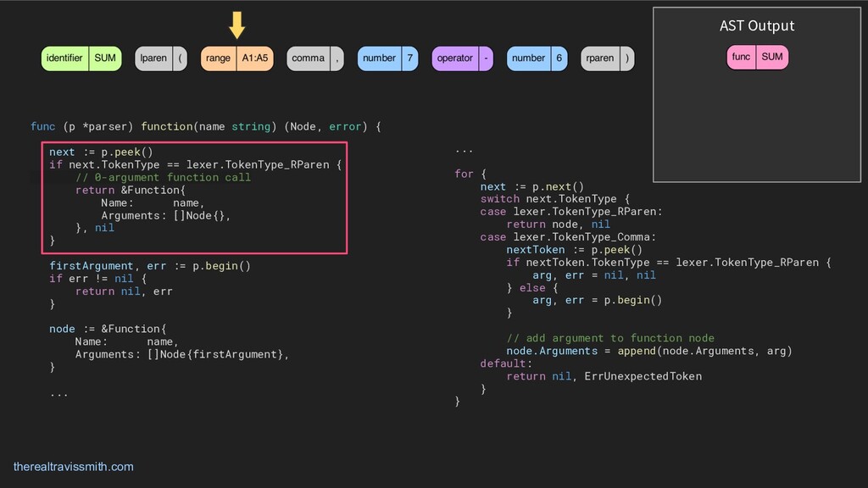Select the number 7 token chip
868x488 pixels.
(x=387, y=58)
